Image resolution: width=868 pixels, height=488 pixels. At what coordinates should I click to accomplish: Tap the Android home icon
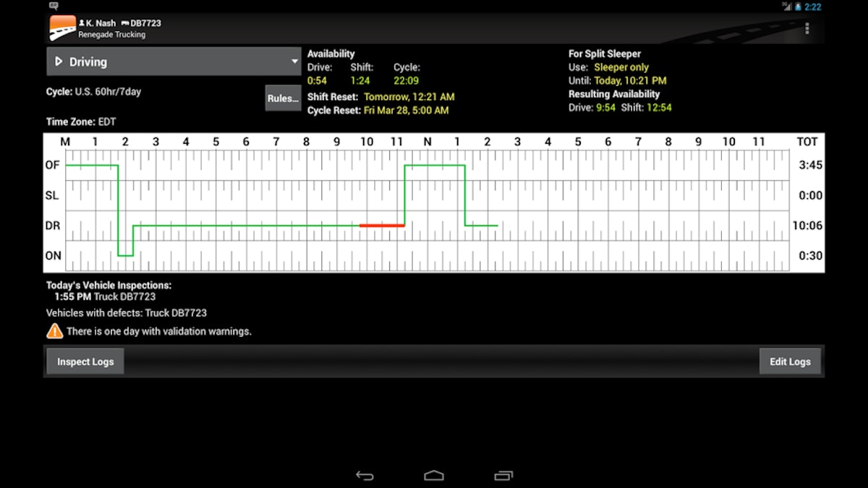click(x=434, y=475)
